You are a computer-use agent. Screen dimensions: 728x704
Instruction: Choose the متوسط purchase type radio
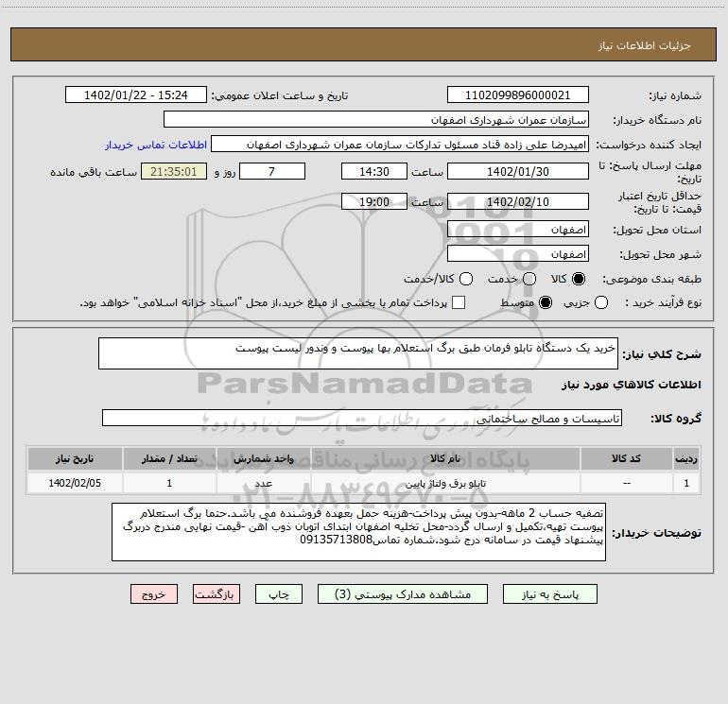pos(546,302)
